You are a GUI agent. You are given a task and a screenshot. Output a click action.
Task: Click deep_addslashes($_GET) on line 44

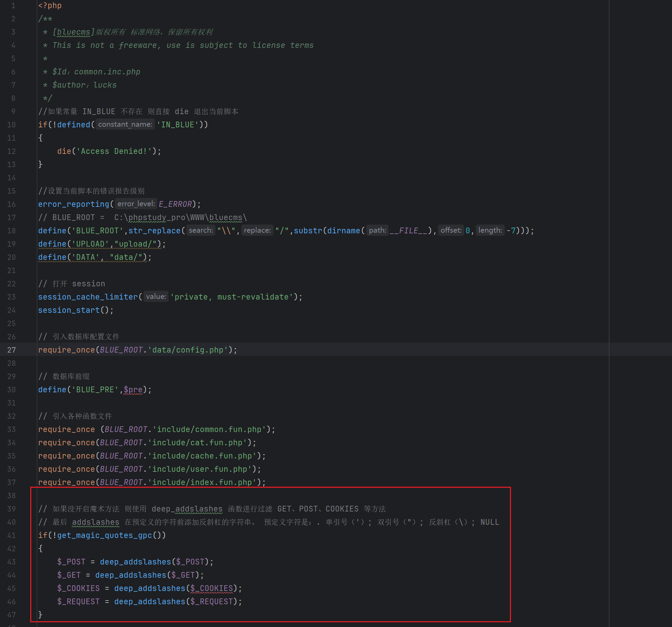click(x=147, y=575)
